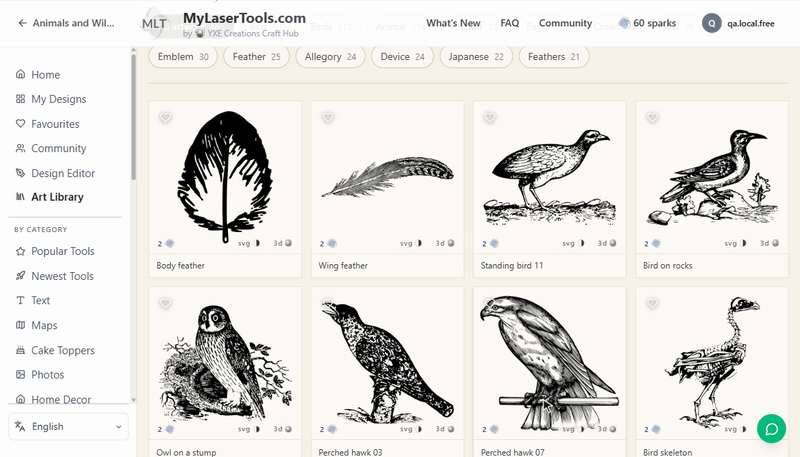The image size is (800, 457).
Task: Click the Text category icon
Action: (x=20, y=300)
